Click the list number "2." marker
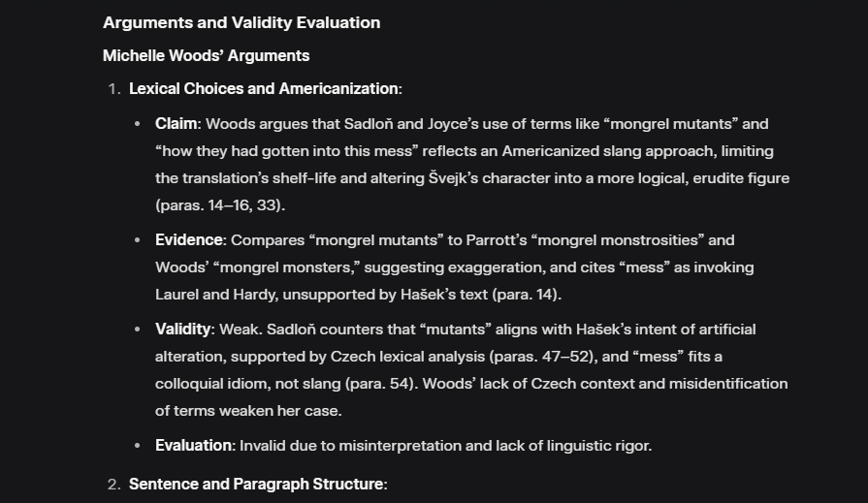This screenshot has width=868, height=503. click(x=113, y=484)
